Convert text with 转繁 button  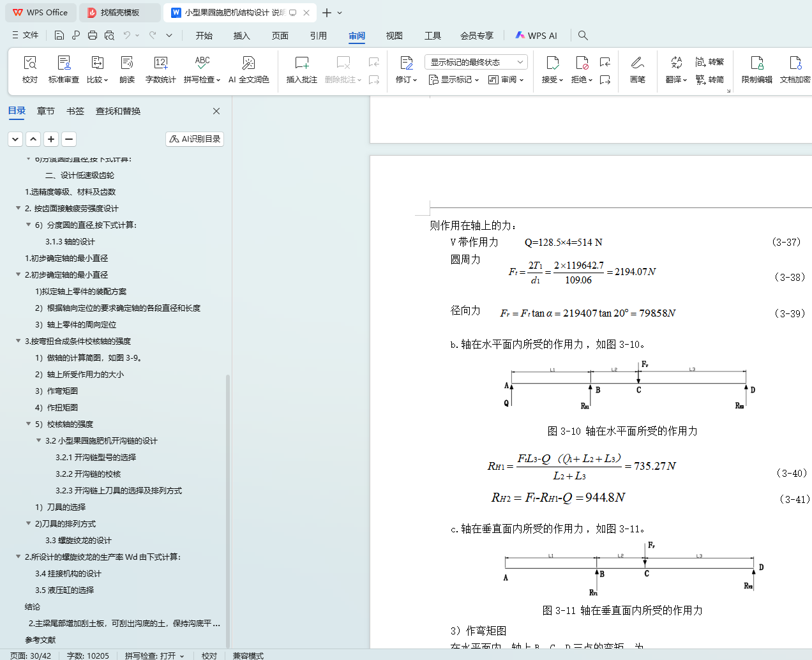coord(710,62)
